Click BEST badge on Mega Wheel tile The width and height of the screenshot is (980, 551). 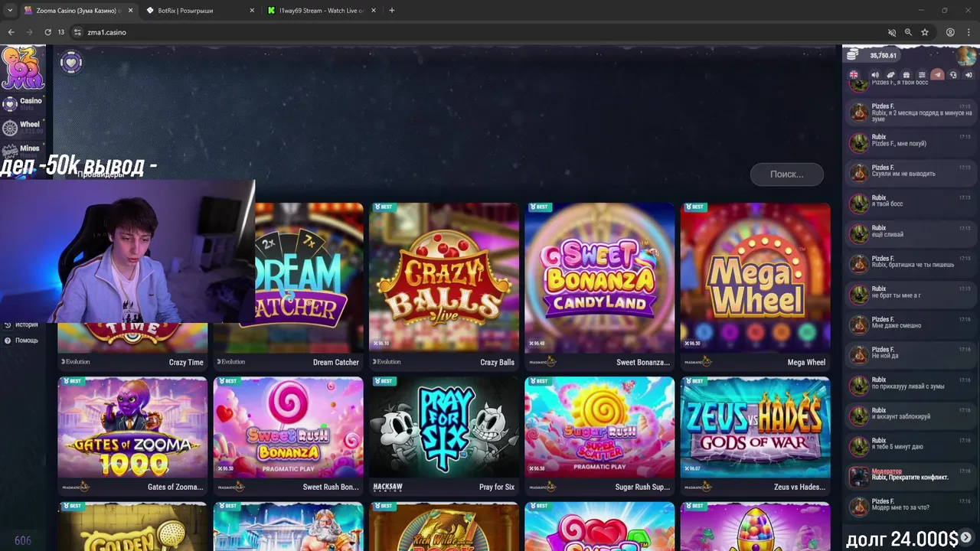pos(695,207)
